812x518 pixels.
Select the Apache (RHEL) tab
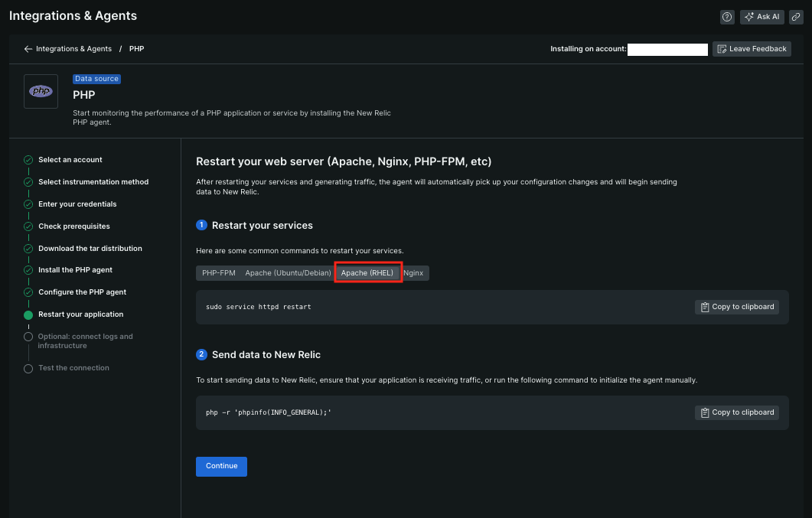click(x=367, y=273)
